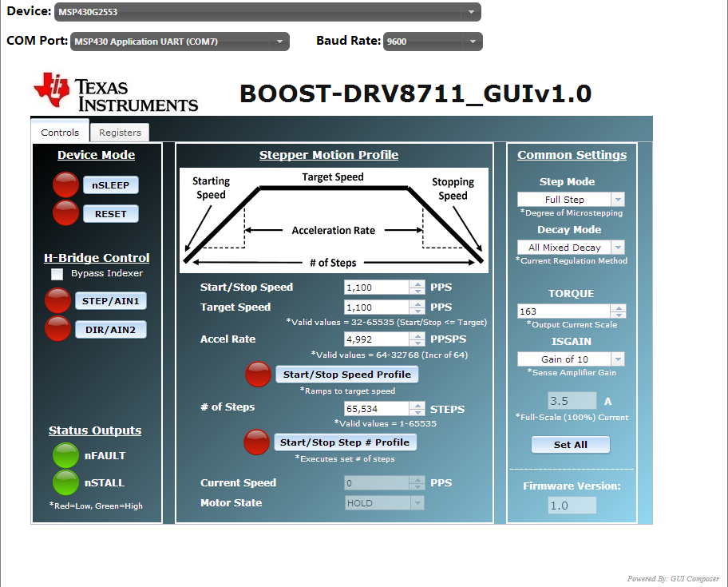Click red LED next to Start/Stop Speed Profile

[x=258, y=374]
